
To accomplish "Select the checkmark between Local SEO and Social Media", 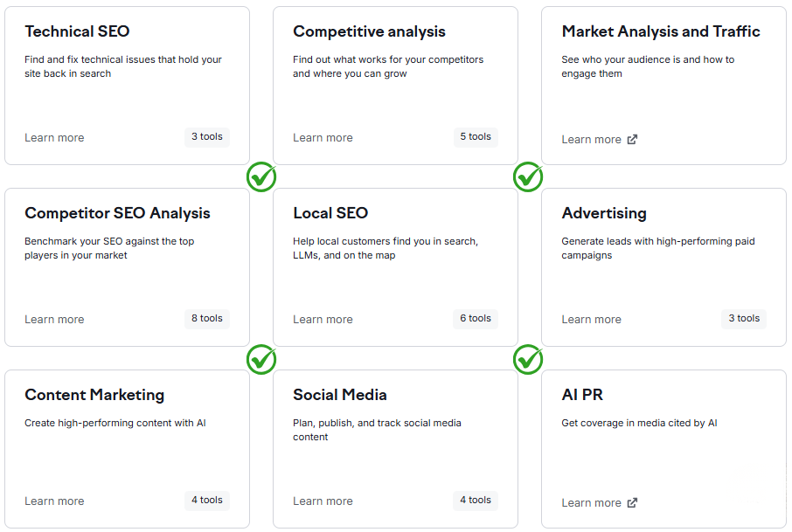I will (x=528, y=359).
